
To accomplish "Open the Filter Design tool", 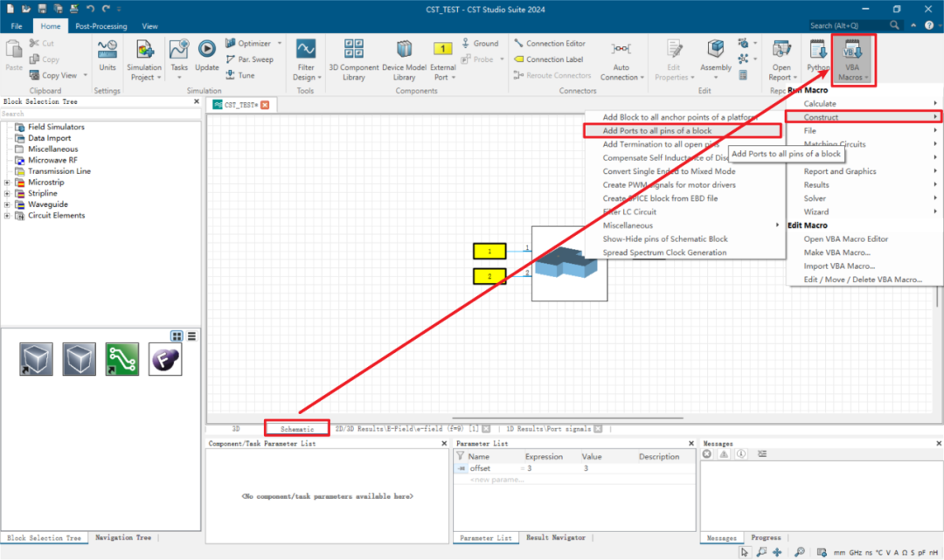I will tap(306, 59).
